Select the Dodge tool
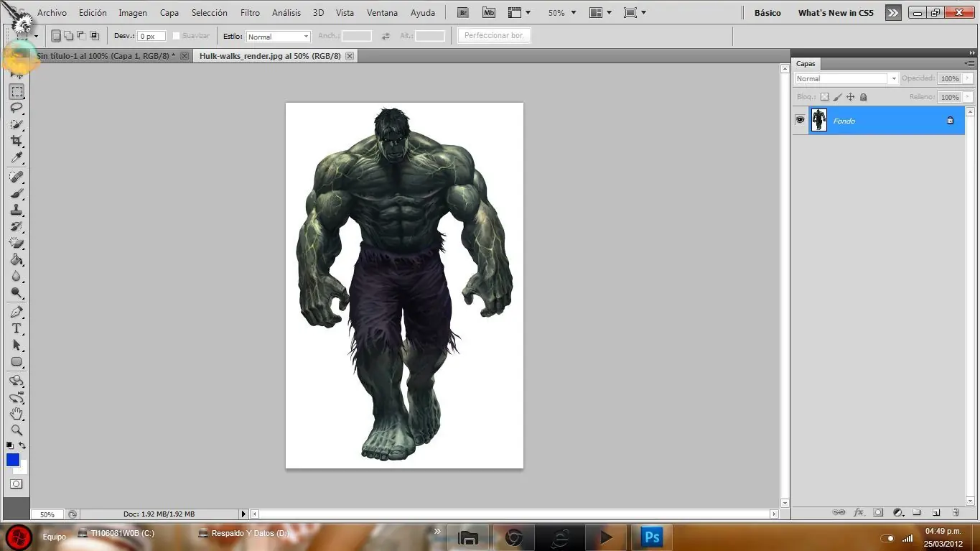The width and height of the screenshot is (980, 551). tap(17, 292)
